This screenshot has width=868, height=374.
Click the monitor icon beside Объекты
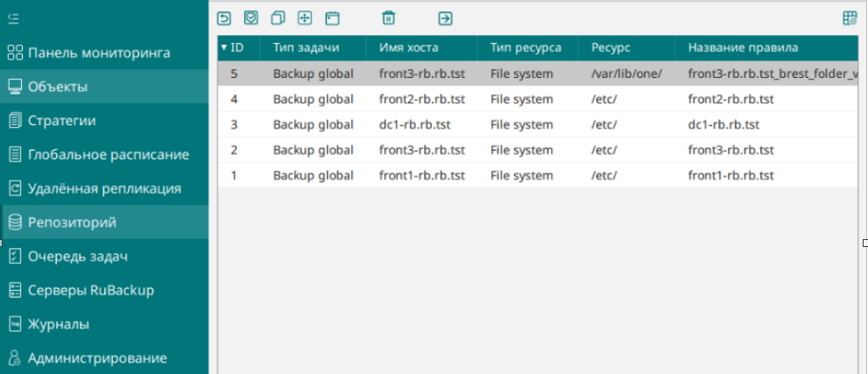pos(15,87)
